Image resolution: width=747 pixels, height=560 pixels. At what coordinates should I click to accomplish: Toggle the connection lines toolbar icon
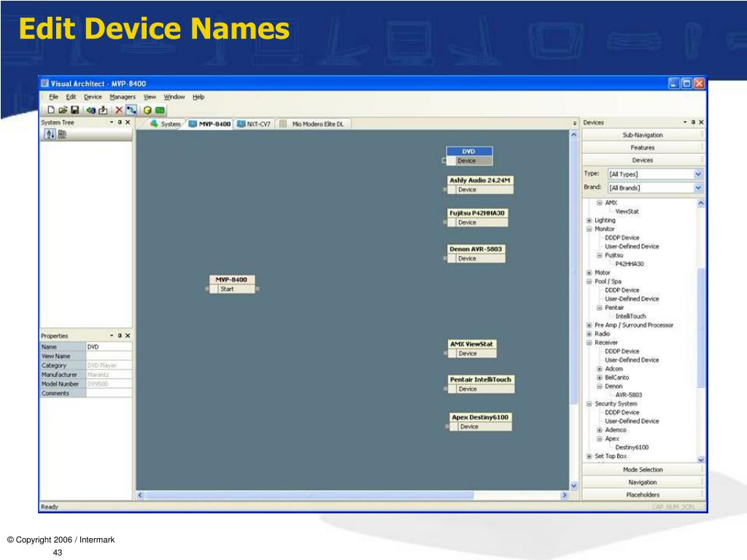point(131,110)
